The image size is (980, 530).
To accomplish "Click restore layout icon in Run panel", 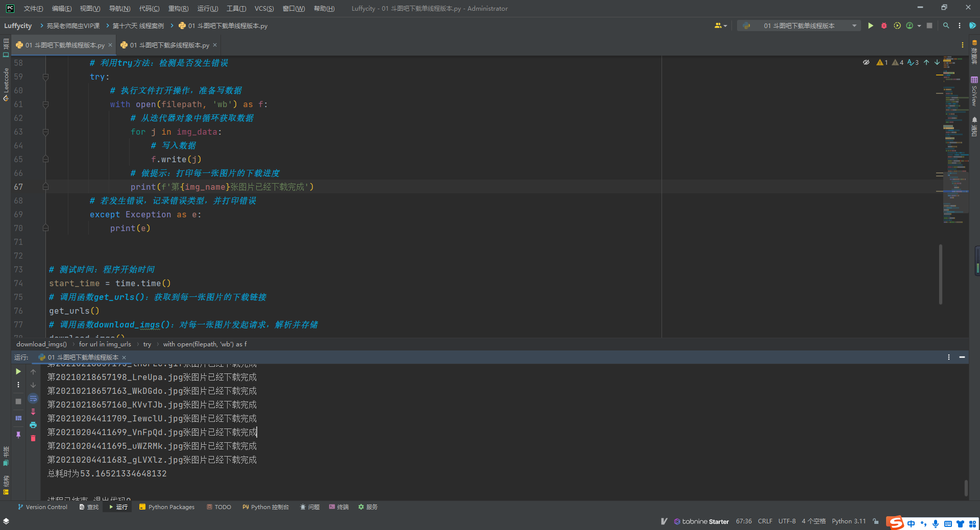I will [x=18, y=418].
